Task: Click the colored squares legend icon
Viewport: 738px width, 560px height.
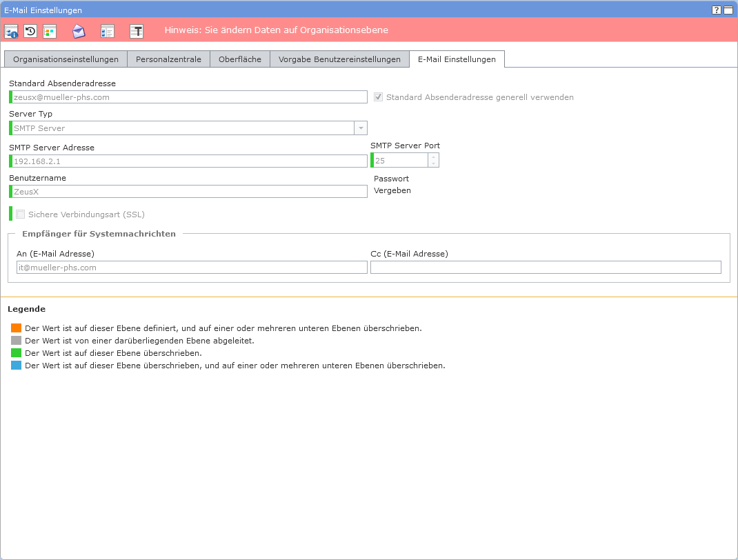Action: [x=50, y=31]
